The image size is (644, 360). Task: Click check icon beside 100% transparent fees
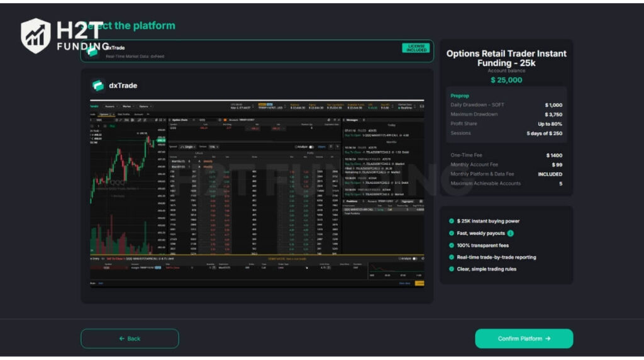coord(452,245)
